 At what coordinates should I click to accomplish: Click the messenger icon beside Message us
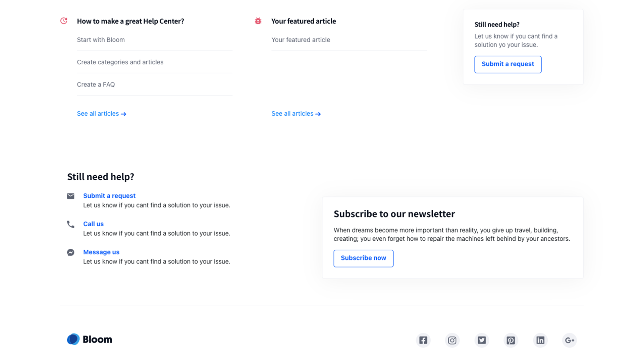tap(70, 252)
